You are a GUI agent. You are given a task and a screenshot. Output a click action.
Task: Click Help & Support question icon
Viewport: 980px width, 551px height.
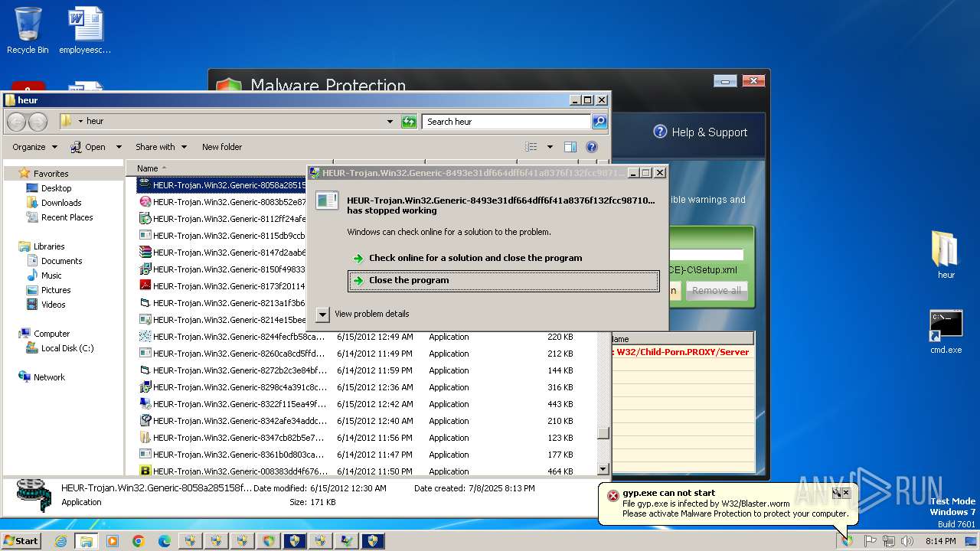(660, 132)
